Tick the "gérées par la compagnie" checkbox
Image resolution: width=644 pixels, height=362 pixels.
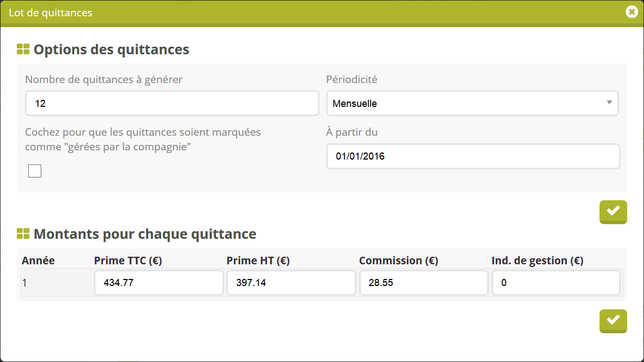pos(35,171)
